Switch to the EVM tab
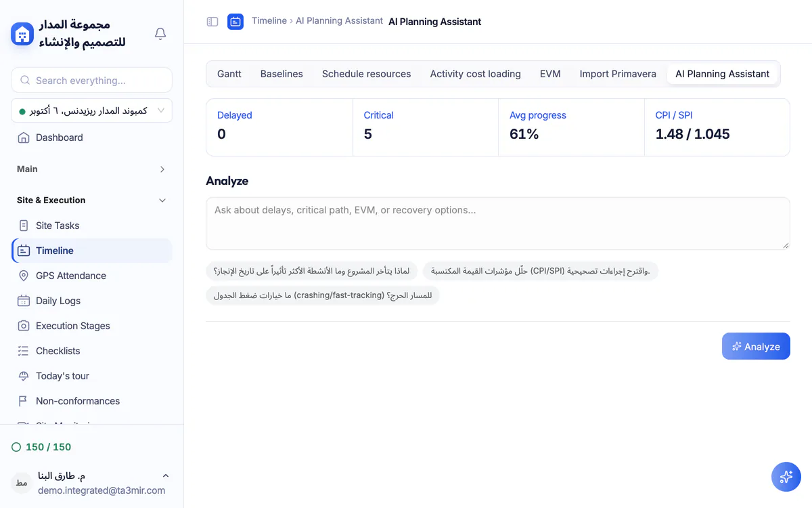The image size is (812, 508). pos(550,74)
